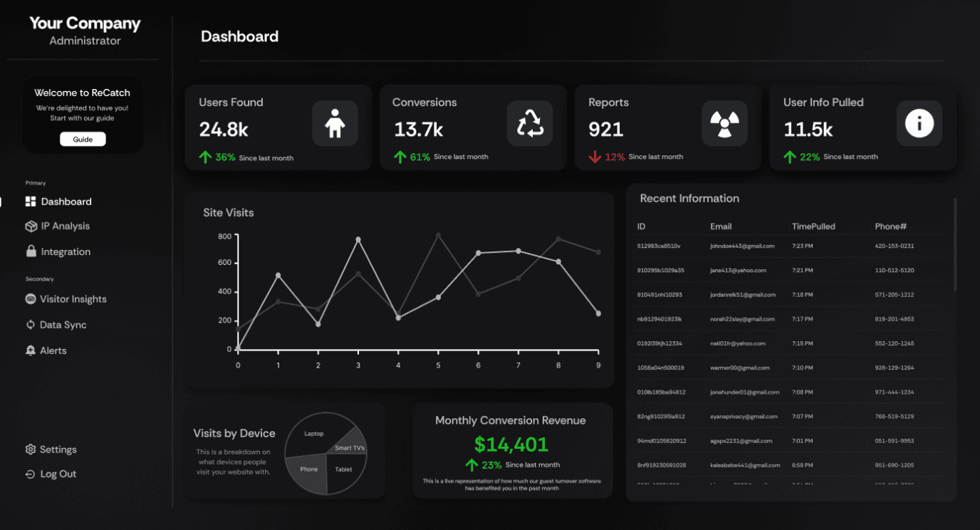Image resolution: width=980 pixels, height=530 pixels.
Task: Click the email norah22slay@gmail.com
Action: click(x=742, y=319)
